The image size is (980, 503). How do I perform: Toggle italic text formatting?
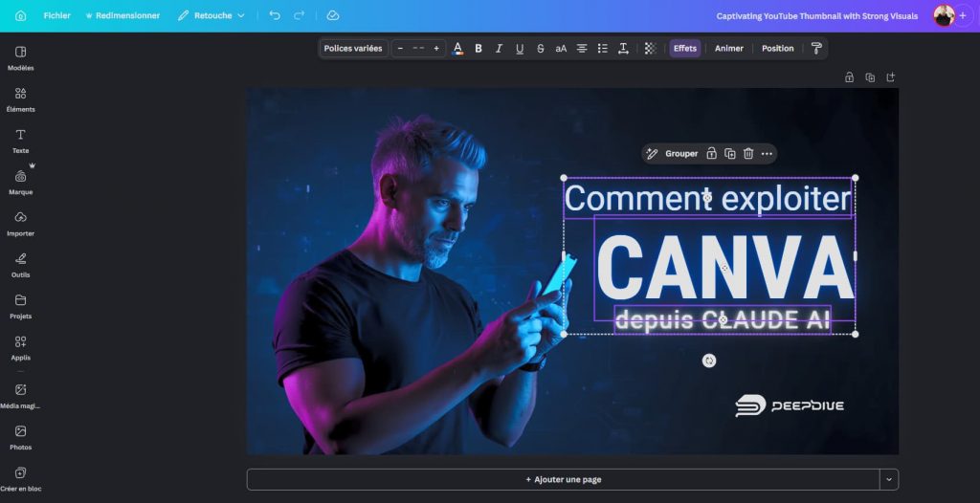(x=499, y=49)
